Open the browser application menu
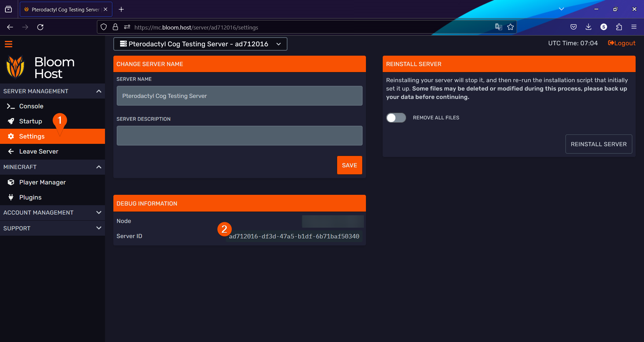The height and width of the screenshot is (342, 644). (634, 27)
